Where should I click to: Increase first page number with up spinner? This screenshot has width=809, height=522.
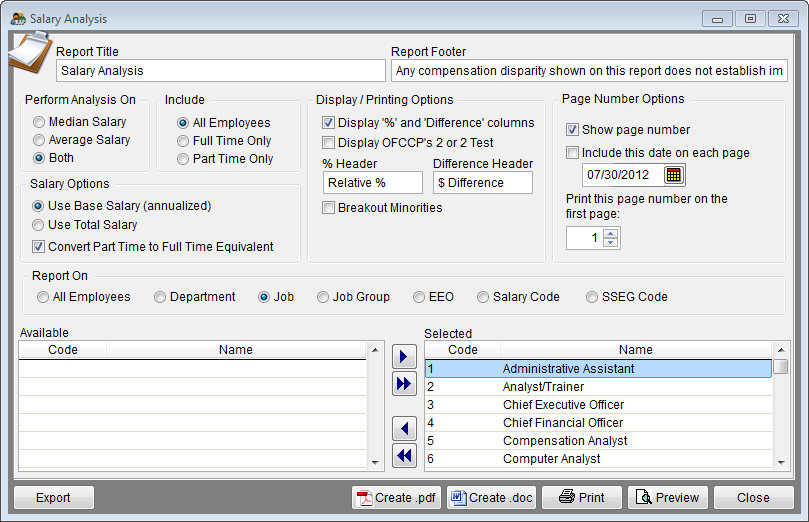611,234
